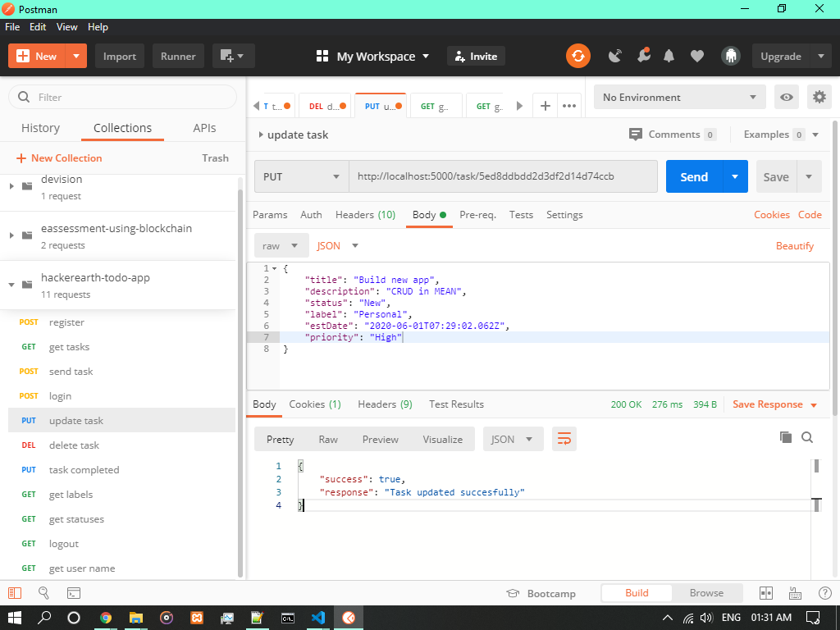Click the Beautify link
Screen dimensions: 840x630
click(x=794, y=246)
